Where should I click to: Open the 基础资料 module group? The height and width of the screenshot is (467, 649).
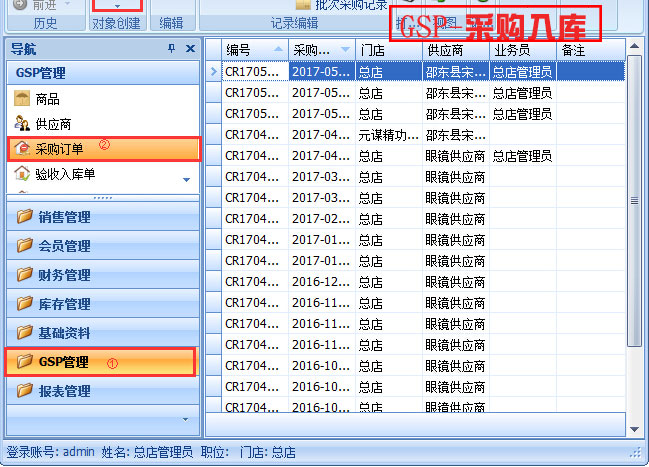click(64, 333)
